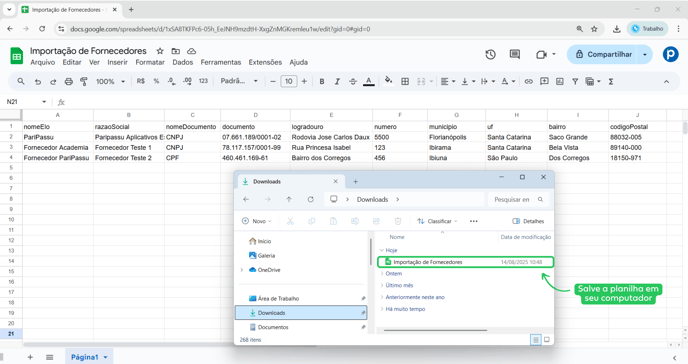Viewport: 688px width, 364px height.
Task: Open the Google Sheets home logo
Action: click(16, 56)
